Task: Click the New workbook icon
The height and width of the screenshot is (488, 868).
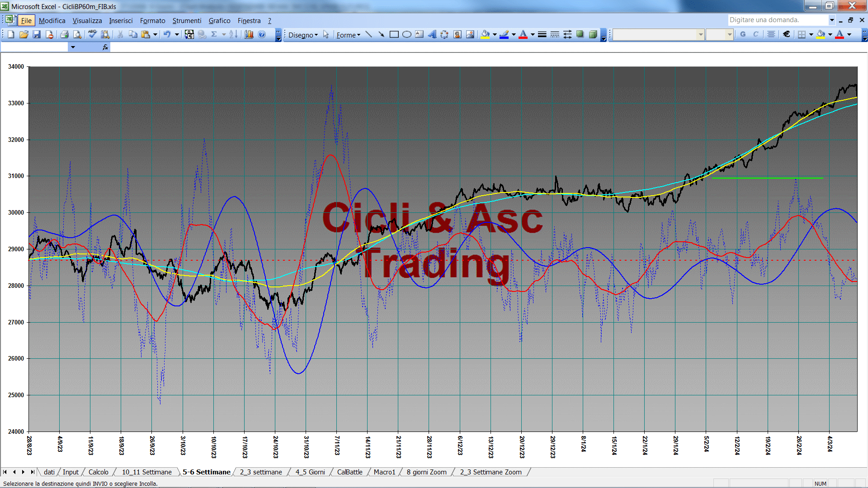Action: [x=11, y=34]
